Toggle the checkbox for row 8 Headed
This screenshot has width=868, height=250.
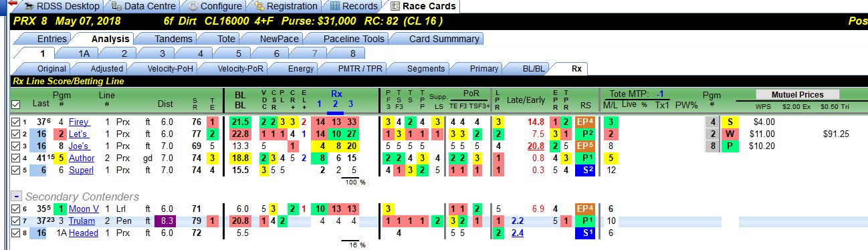[x=16, y=233]
